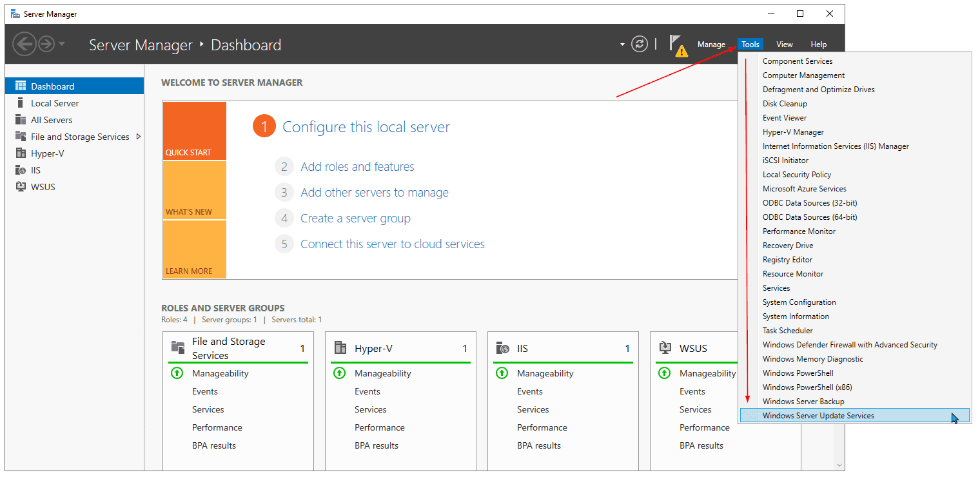980x477 pixels.
Task: Open IIS tile Services
Action: tap(533, 409)
